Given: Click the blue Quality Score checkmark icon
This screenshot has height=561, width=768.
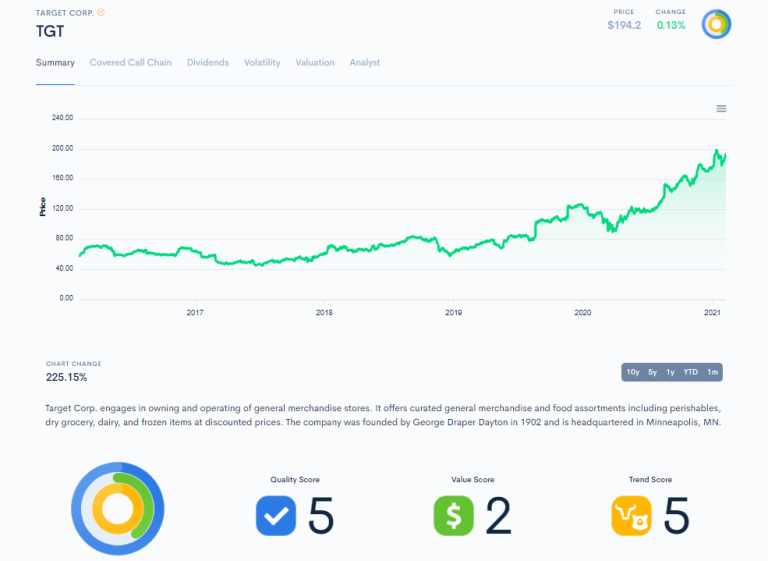Looking at the screenshot, I should point(275,515).
